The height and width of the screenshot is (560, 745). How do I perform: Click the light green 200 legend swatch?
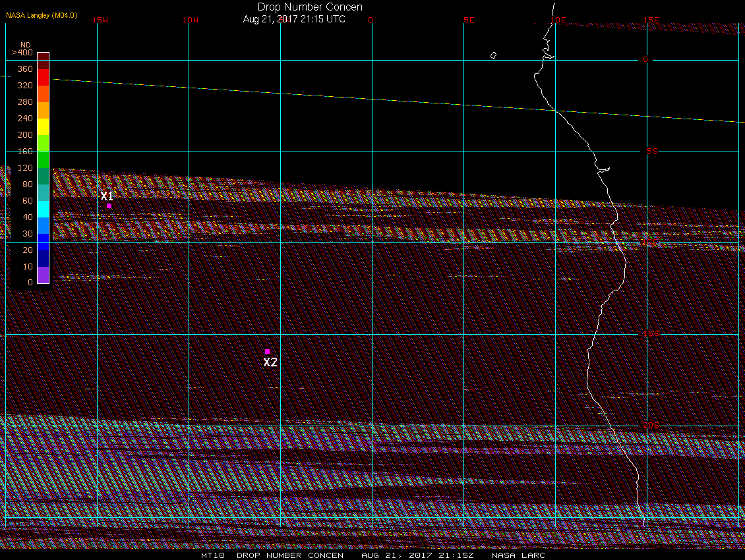tap(44, 143)
